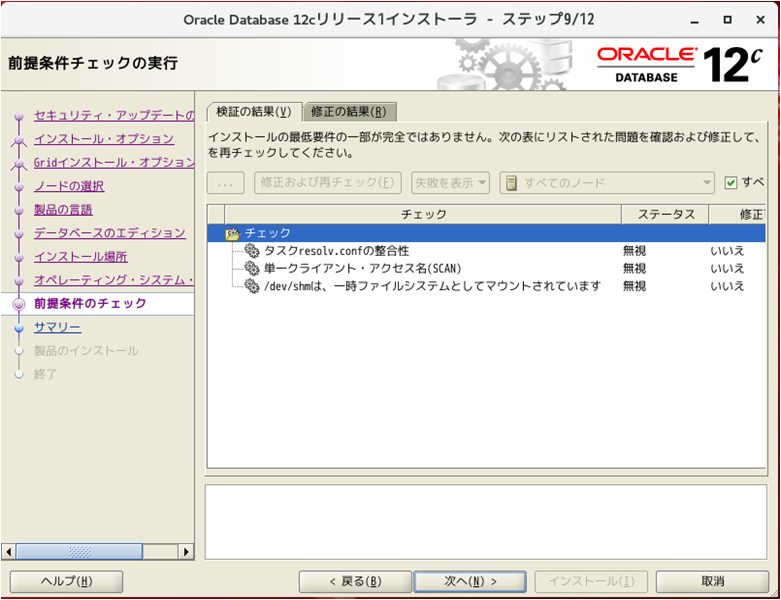Open セキュリティ・アップデート step link
This screenshot has width=781, height=600.
coord(114,116)
